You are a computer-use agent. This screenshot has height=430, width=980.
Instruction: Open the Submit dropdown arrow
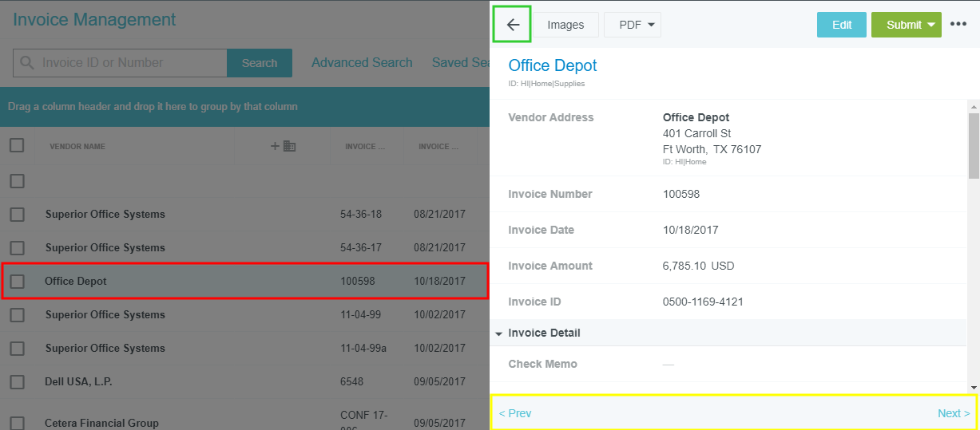[931, 25]
